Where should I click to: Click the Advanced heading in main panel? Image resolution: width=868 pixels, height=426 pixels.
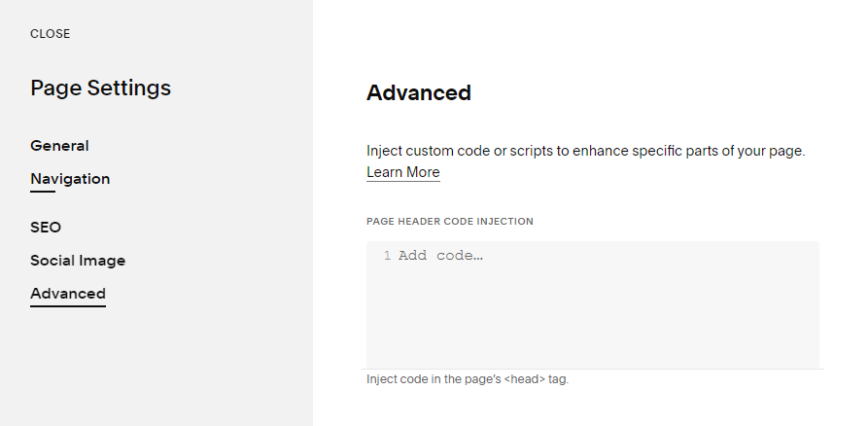[x=418, y=93]
